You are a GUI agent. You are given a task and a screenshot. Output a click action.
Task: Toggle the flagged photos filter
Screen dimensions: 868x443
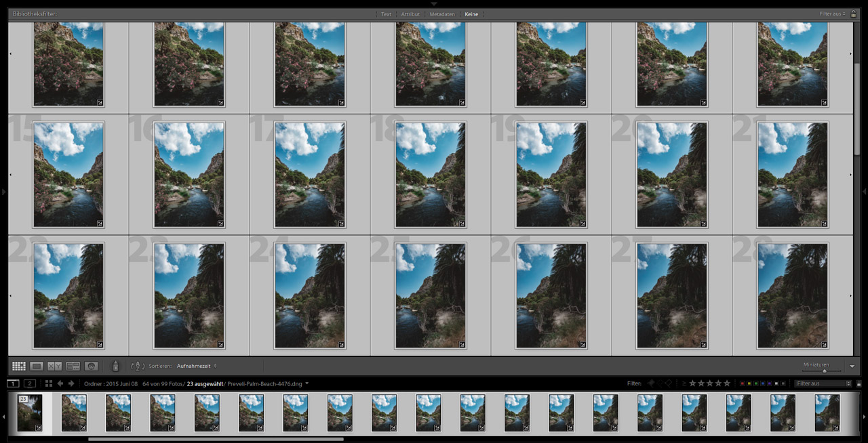tap(650, 383)
